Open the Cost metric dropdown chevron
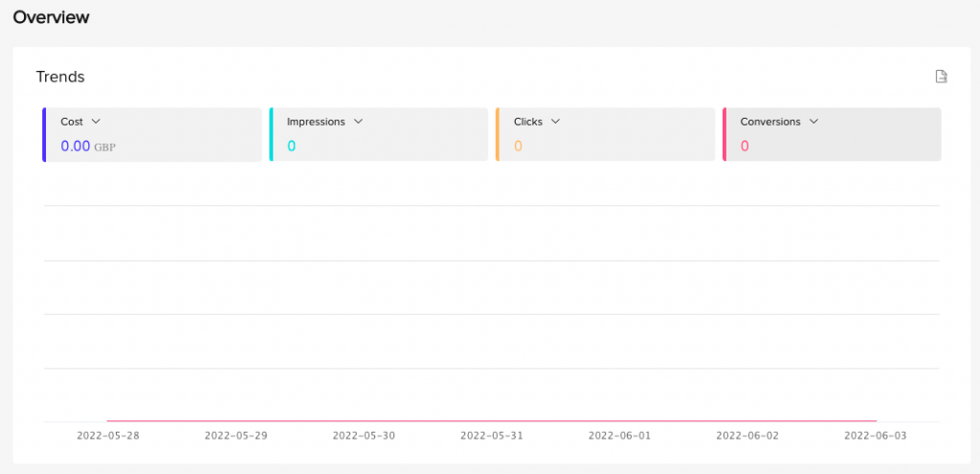 click(x=96, y=122)
